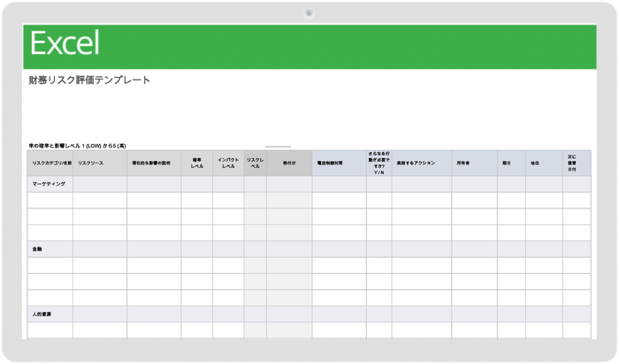This screenshot has width=619, height=364.
Task: Click the 人的資源 category row label
Action: [42, 314]
